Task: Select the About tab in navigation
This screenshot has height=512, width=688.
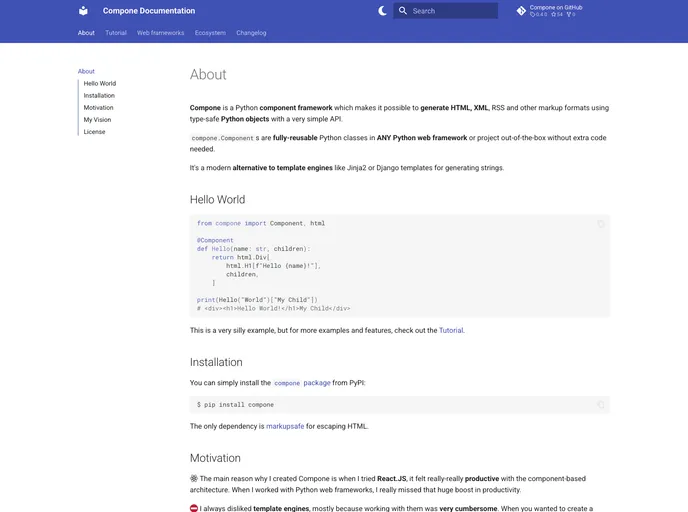Action: 86,33
